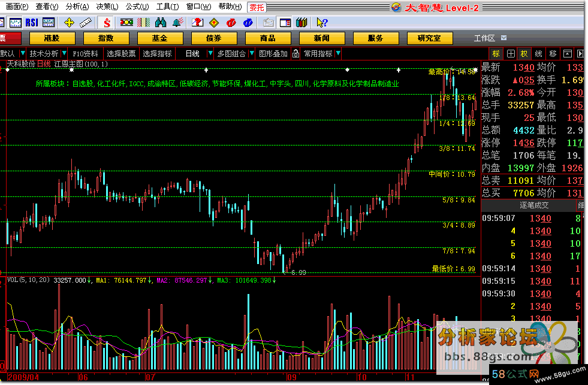Click the VOL(5,10,20) volume indicator label
The height and width of the screenshot is (385, 588).
[28, 280]
